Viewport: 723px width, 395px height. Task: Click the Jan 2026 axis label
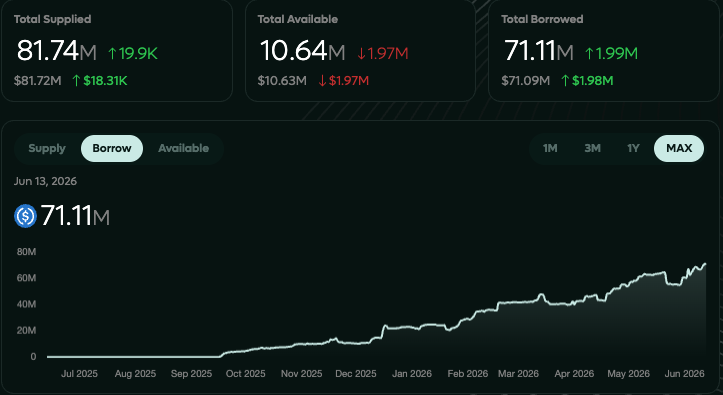[x=412, y=374]
